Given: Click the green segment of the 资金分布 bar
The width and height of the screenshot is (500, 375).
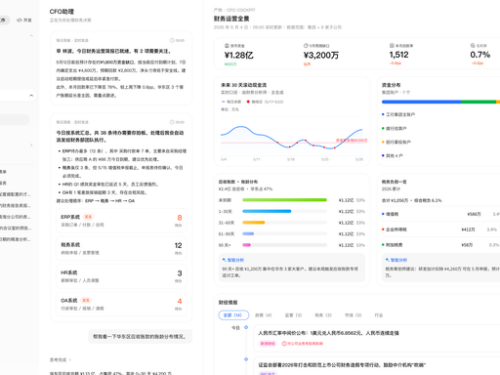Looking at the screenshot, I should pos(479,102).
